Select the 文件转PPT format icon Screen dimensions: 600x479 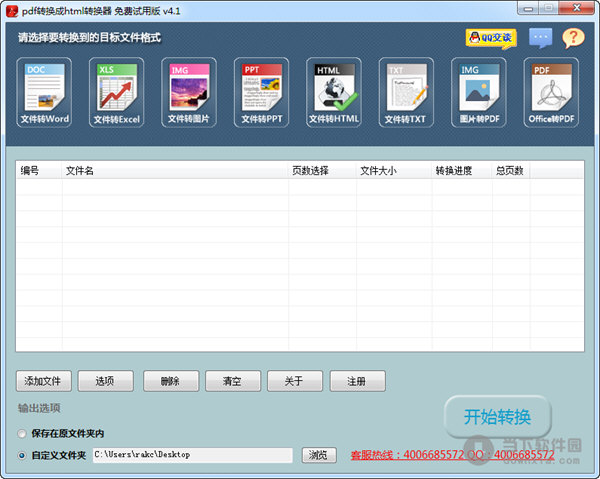261,92
